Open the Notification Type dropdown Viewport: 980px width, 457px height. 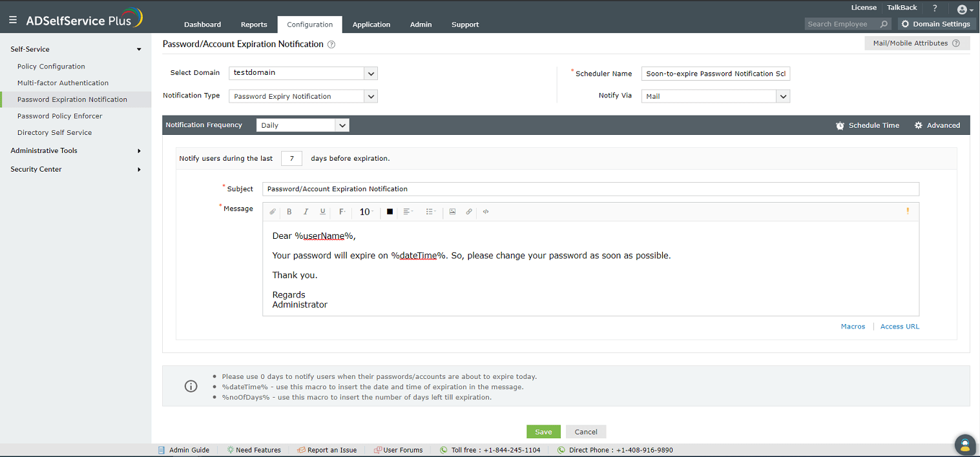(x=303, y=96)
